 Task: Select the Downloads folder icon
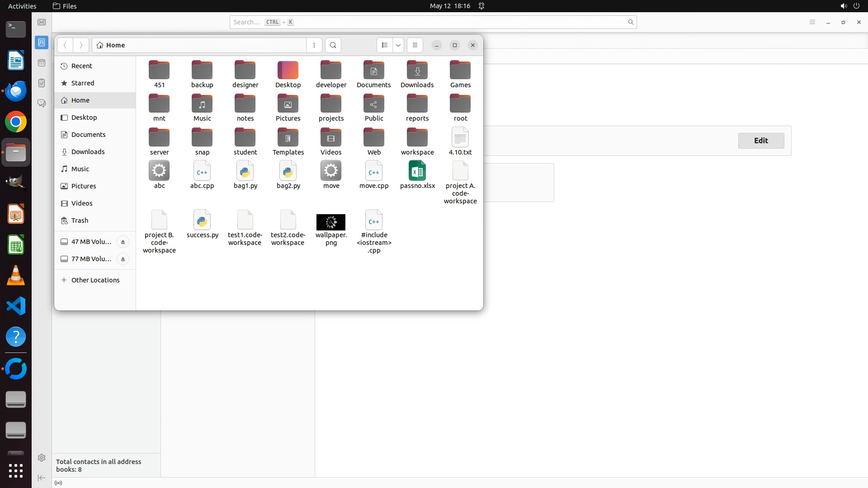(417, 71)
